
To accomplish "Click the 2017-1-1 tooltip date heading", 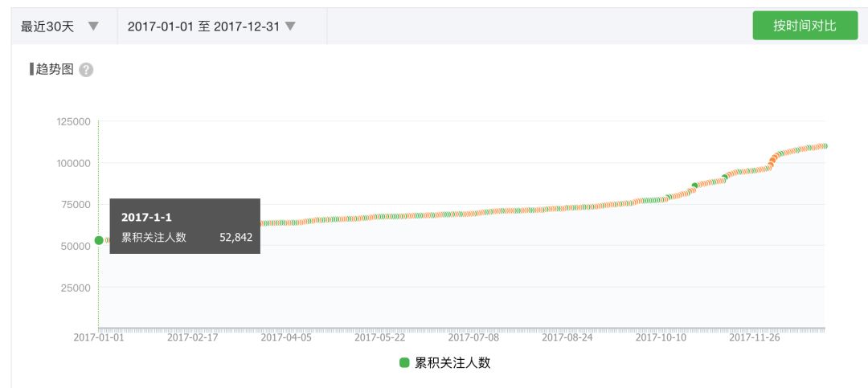I will click(147, 218).
